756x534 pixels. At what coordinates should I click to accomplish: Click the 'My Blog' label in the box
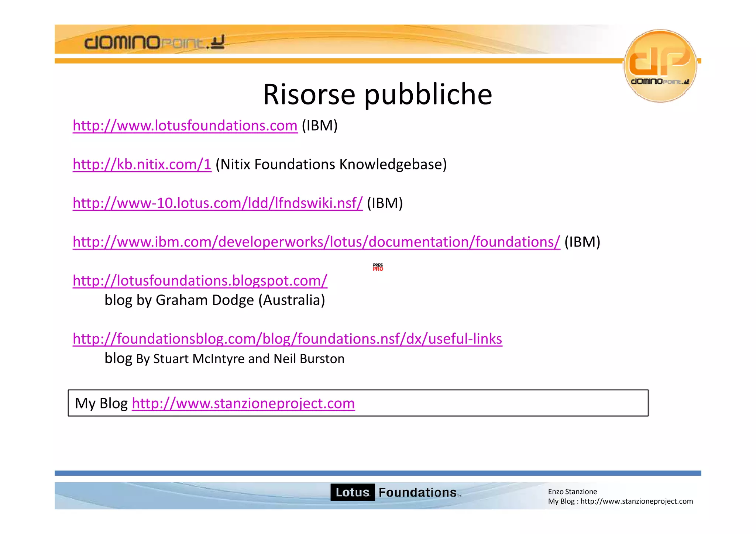pyautogui.click(x=101, y=403)
